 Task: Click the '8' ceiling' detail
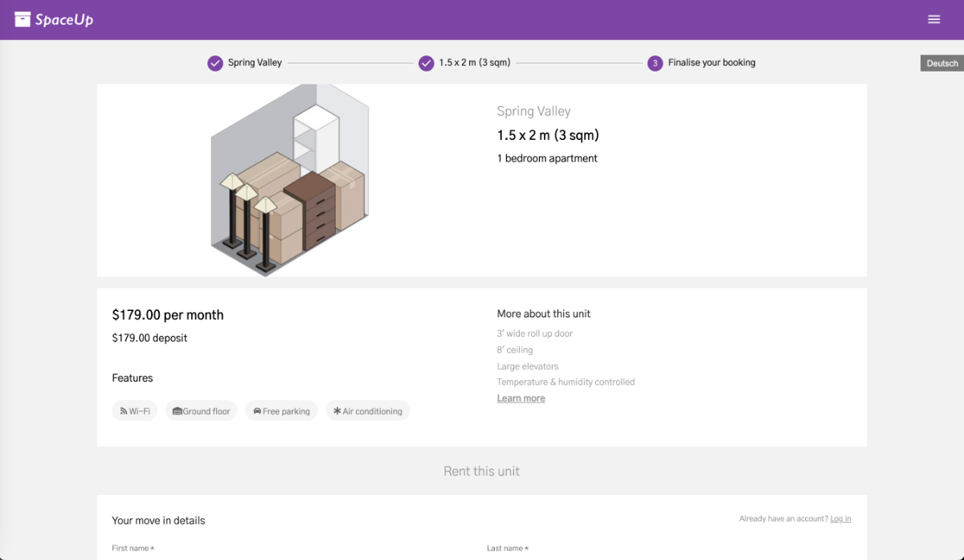[x=515, y=350]
